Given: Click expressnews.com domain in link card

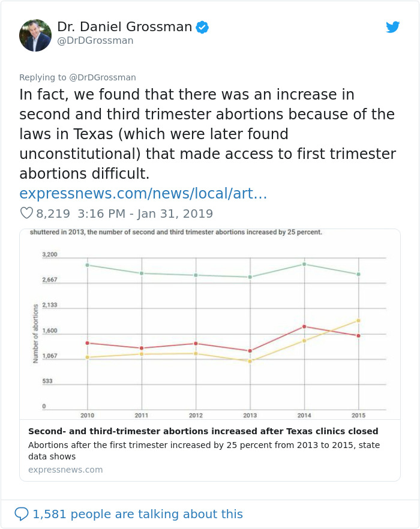Looking at the screenshot, I should pos(65,470).
